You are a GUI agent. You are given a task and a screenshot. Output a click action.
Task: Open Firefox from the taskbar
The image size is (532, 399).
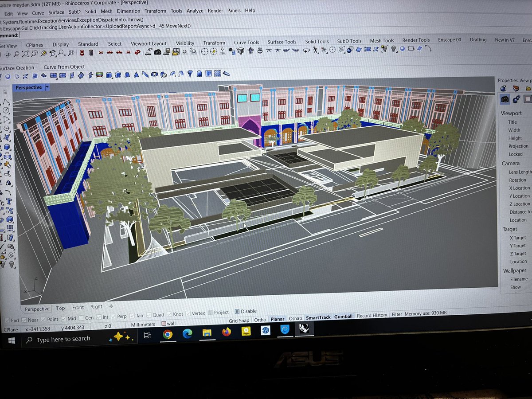pyautogui.click(x=227, y=332)
